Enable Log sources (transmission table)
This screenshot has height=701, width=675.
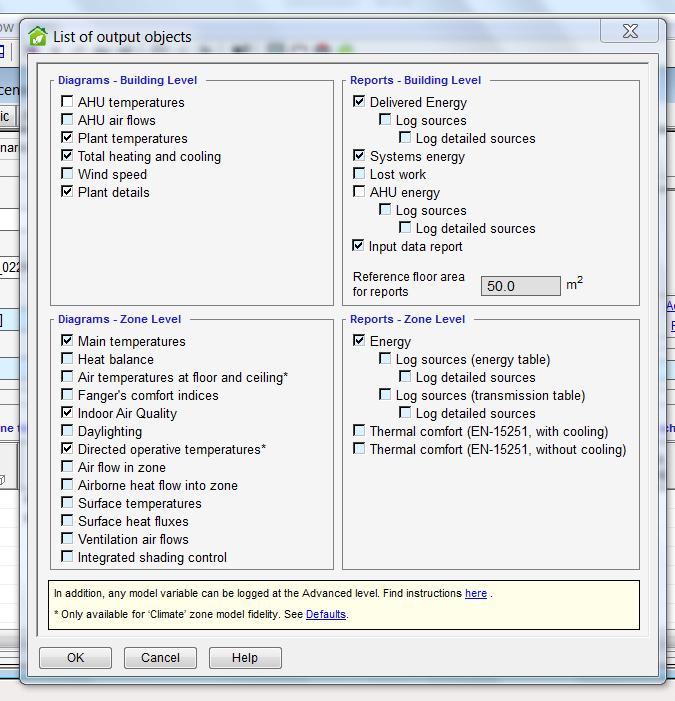(x=385, y=394)
